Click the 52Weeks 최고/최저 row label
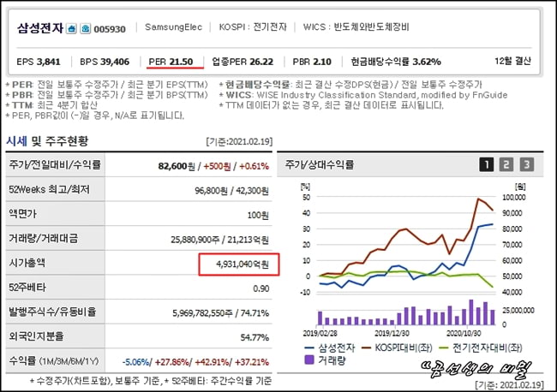 coord(50,189)
